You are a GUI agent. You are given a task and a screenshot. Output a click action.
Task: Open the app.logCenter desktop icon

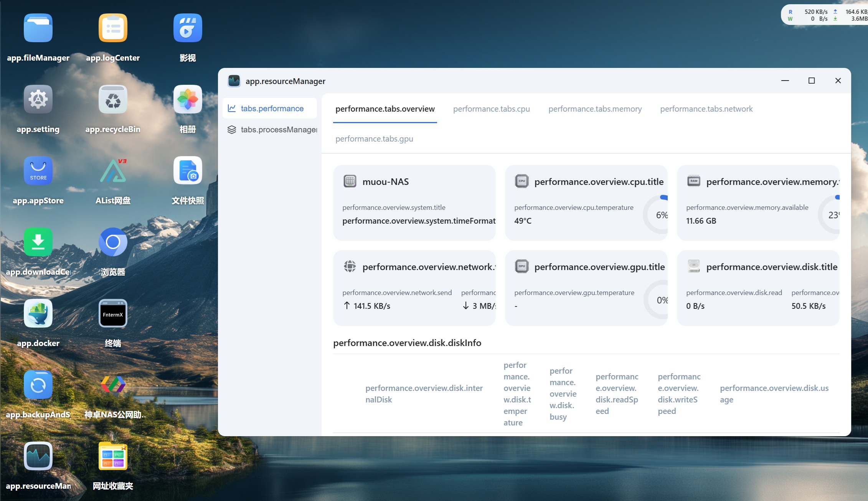coord(113,28)
